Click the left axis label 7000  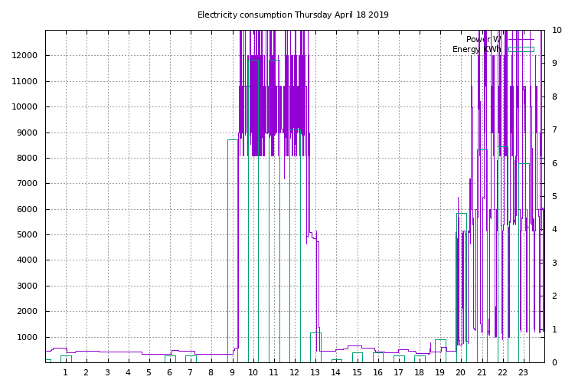click(x=27, y=183)
